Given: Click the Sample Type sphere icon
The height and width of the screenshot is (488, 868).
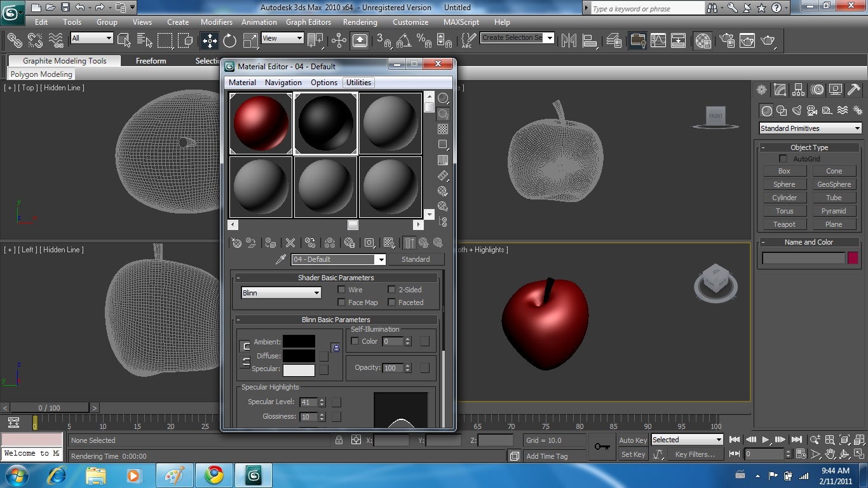Looking at the screenshot, I should point(443,98).
